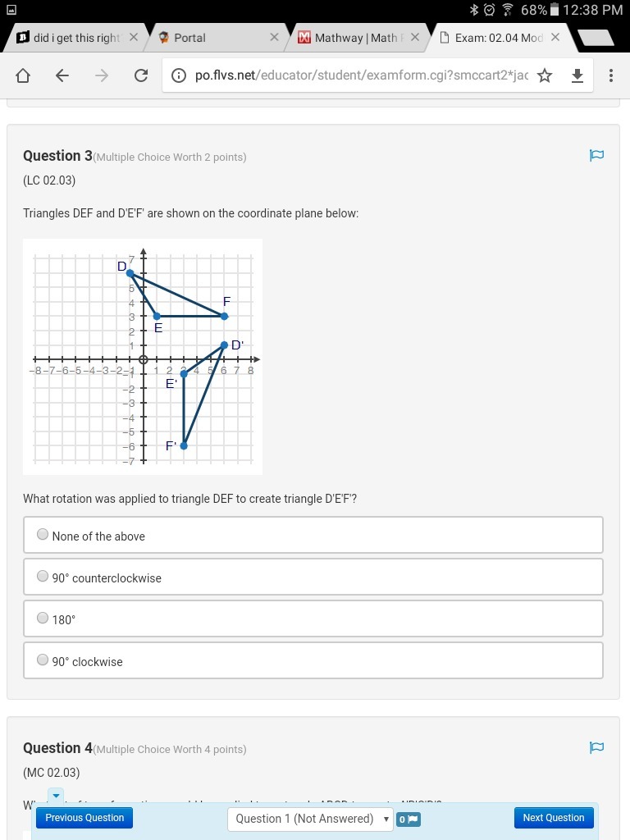
Task: Open the Chrome three-dot menu
Action: (x=611, y=75)
